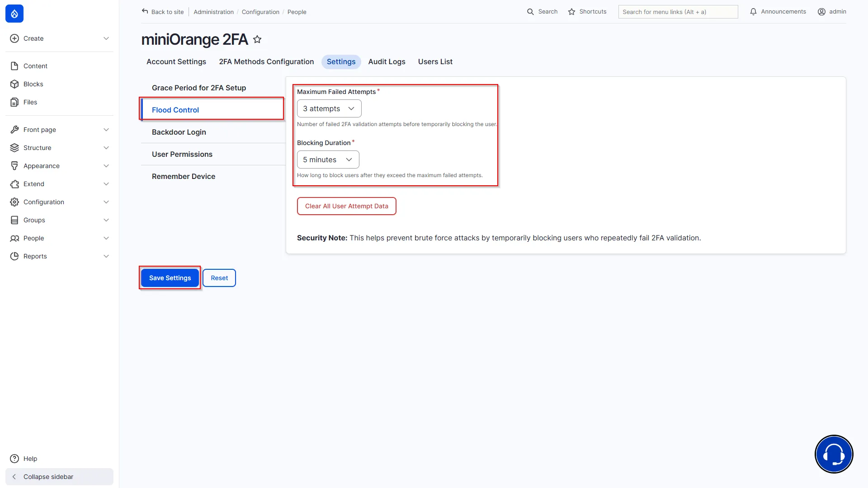Click the Blocks cube icon
The height and width of the screenshot is (488, 868).
click(14, 84)
